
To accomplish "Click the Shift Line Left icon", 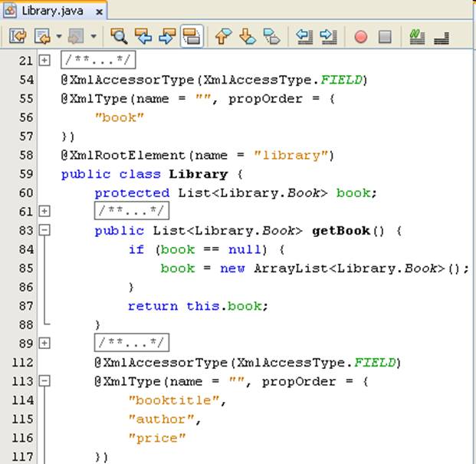I will [304, 36].
